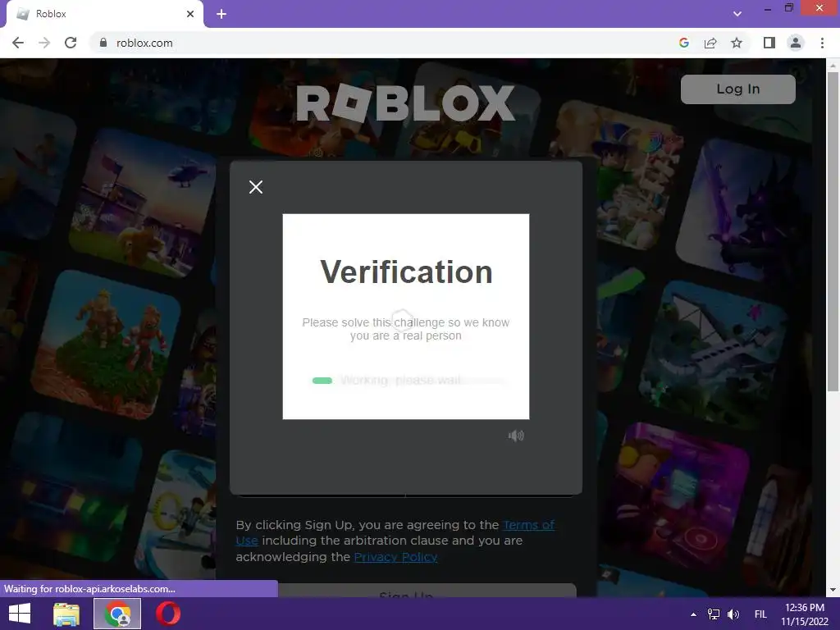Launch Opera from the taskbar
Viewport: 840px width, 630px height.
point(168,614)
